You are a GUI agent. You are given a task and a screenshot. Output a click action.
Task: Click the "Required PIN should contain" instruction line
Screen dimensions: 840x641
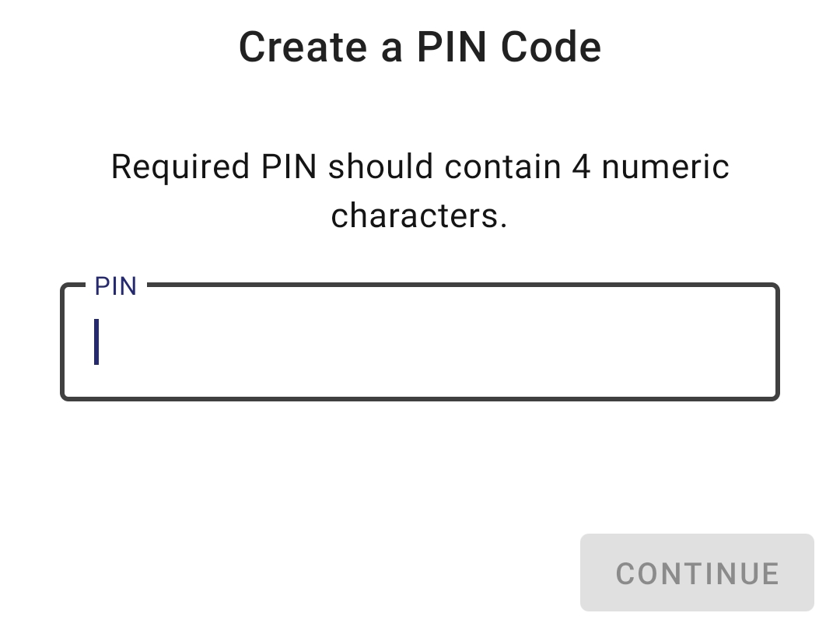(420, 167)
